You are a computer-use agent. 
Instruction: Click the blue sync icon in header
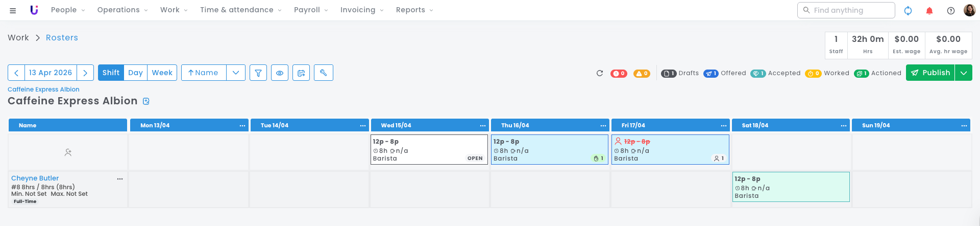coord(908,10)
